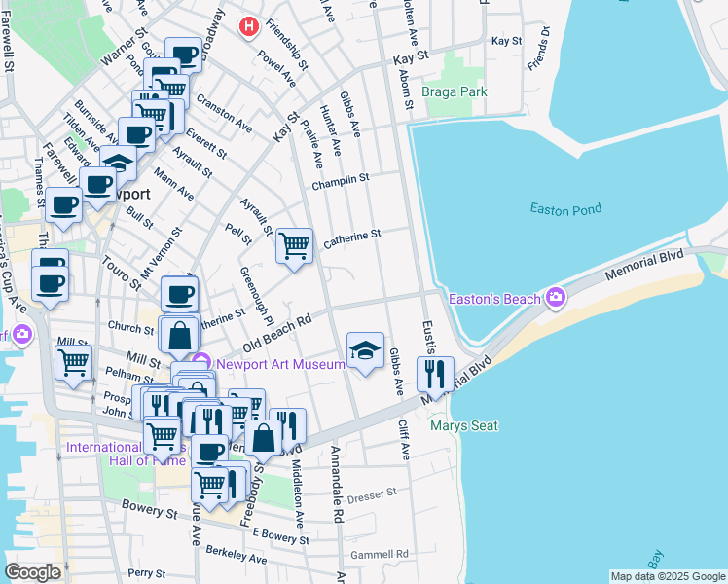Click the shopping cart marker above Bowery St
Screen dimensions: 728x584
[x=209, y=483]
